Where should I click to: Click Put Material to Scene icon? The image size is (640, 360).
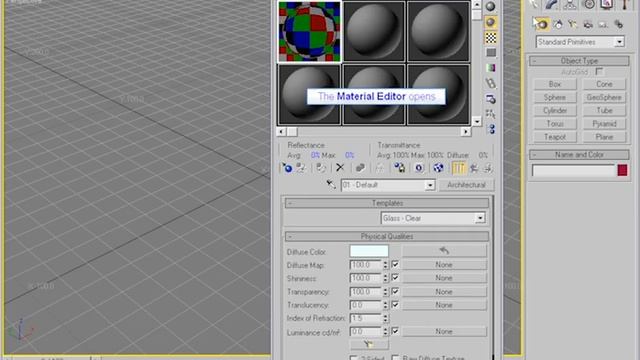click(x=301, y=168)
